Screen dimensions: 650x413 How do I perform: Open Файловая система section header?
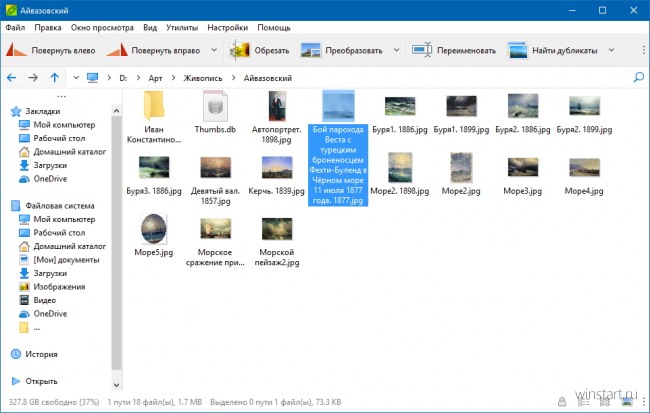point(53,206)
